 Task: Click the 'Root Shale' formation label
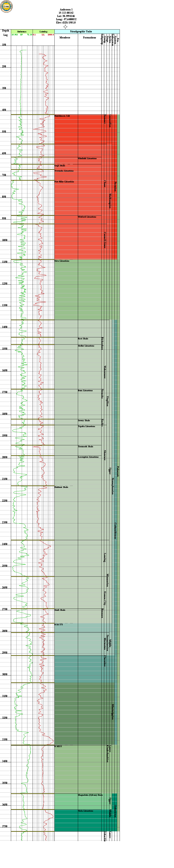pyautogui.click(x=83, y=339)
